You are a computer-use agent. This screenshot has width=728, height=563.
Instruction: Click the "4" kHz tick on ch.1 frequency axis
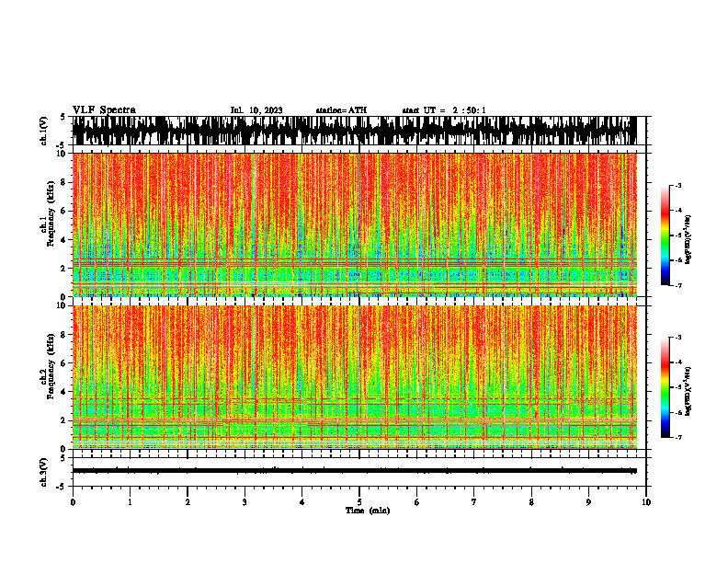[64, 240]
